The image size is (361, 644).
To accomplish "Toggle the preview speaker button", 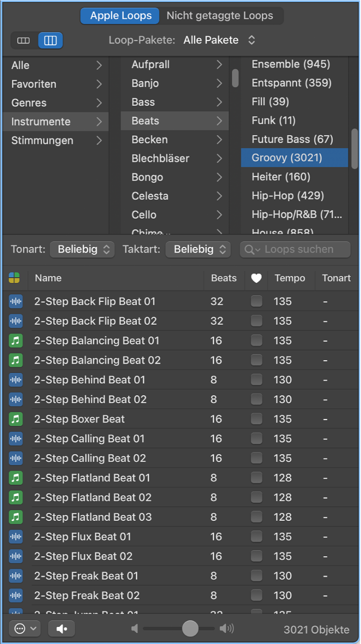I will coord(61,629).
